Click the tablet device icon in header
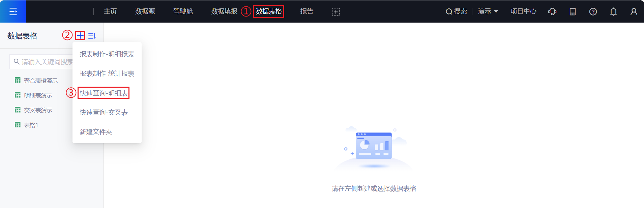Viewport: 644px width, 208px height. tap(573, 12)
